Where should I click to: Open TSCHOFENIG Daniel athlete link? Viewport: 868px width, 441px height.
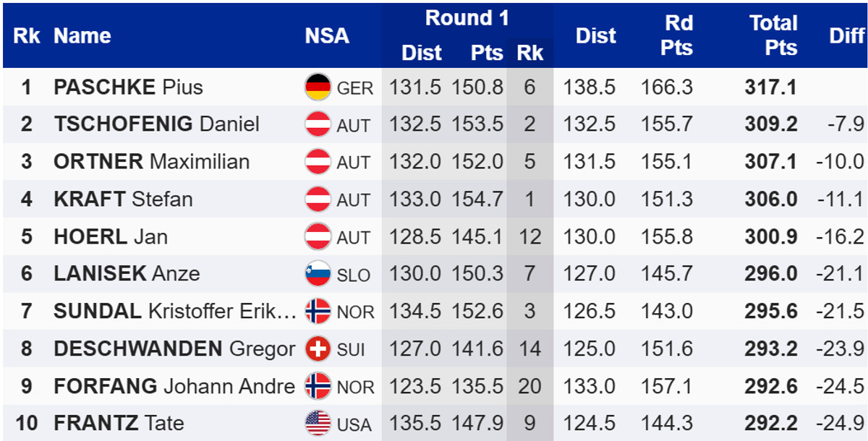pos(156,124)
